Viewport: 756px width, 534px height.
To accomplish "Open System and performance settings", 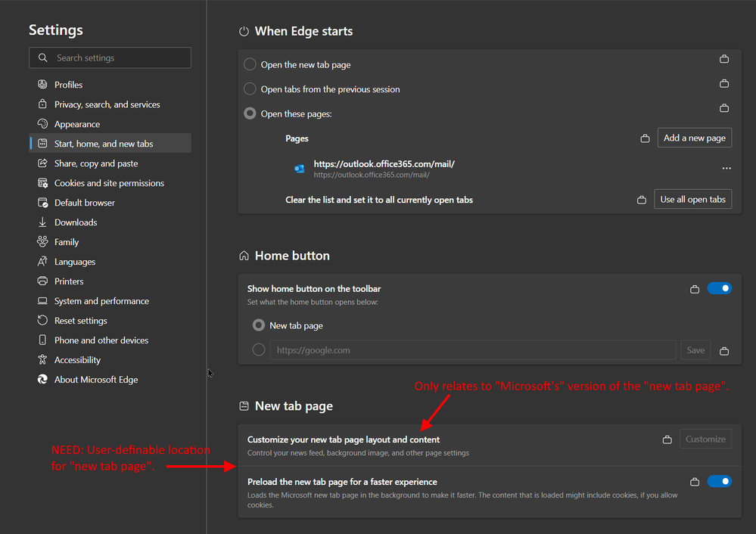I will coord(101,301).
